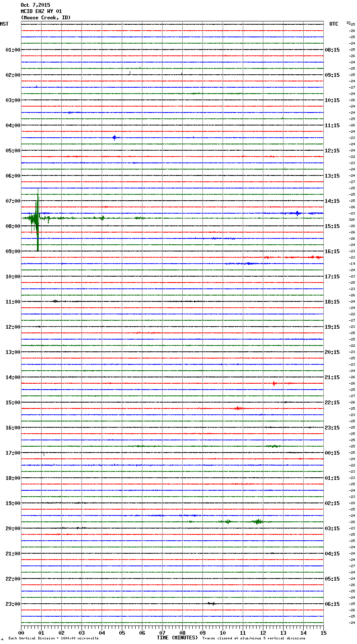Select the '22:15' UTC row label

tap(332, 402)
